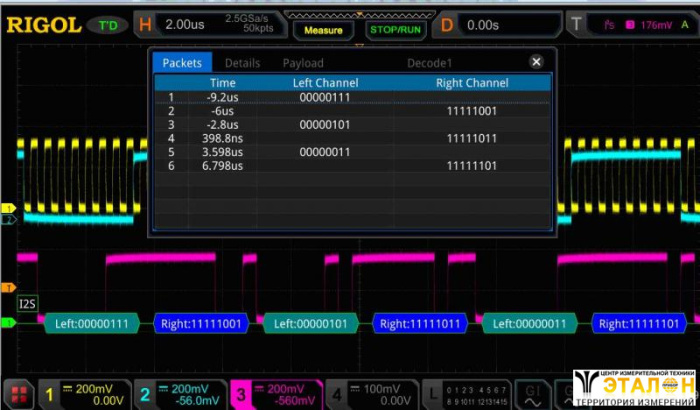
Task: Open the logic analyzer L channel panel
Action: tap(430, 392)
